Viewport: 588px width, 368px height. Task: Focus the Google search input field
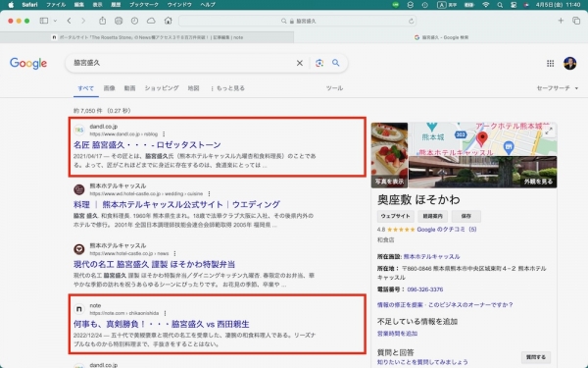pos(182,63)
